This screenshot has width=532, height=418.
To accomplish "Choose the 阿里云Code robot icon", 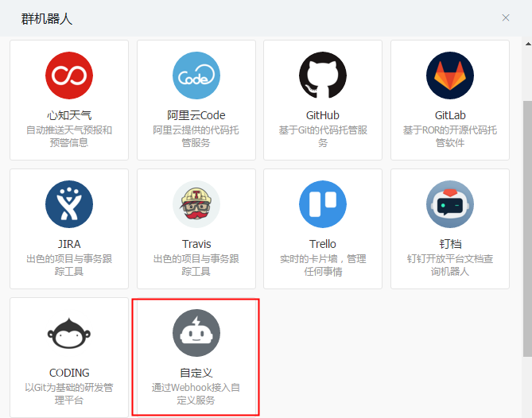I will (x=196, y=75).
